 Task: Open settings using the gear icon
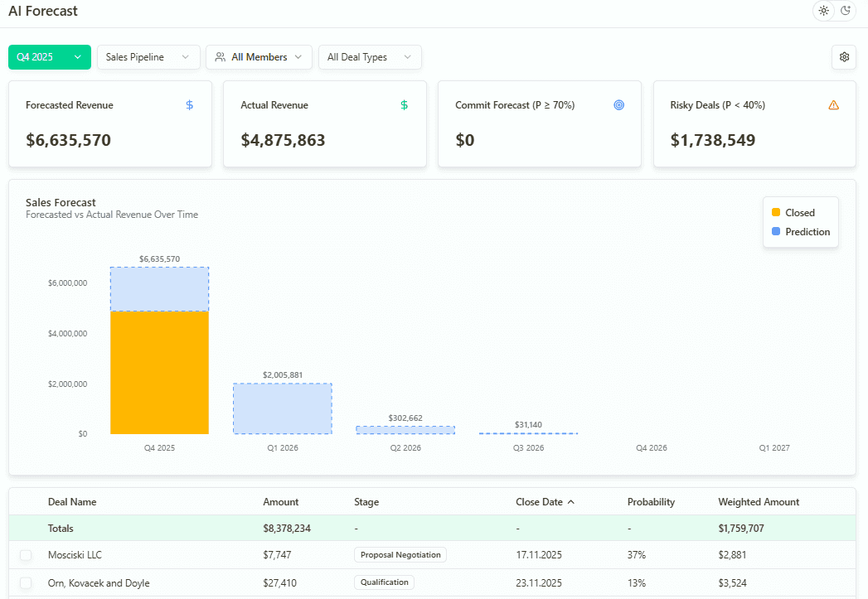[844, 57]
